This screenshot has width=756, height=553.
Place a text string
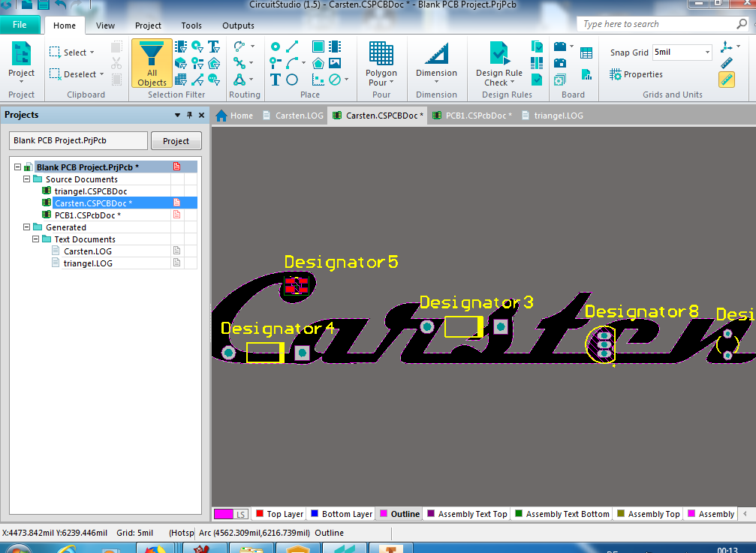point(276,80)
